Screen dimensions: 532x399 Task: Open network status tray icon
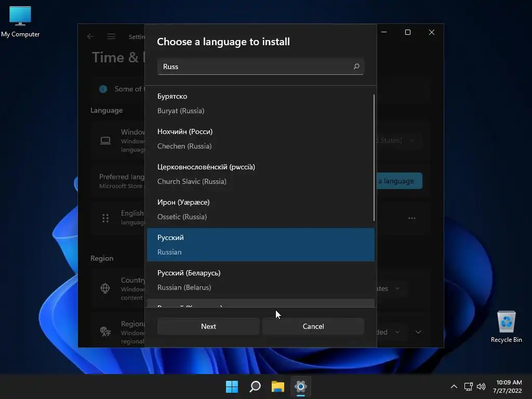468,387
